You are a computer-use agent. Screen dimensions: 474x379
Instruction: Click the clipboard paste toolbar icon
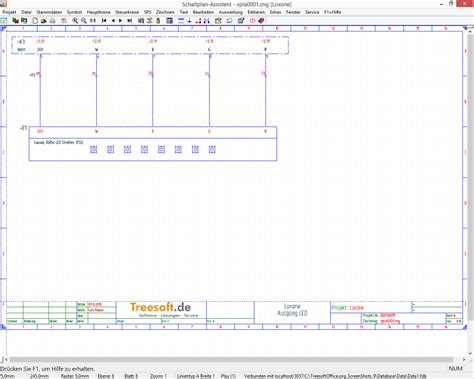pyautogui.click(x=218, y=21)
